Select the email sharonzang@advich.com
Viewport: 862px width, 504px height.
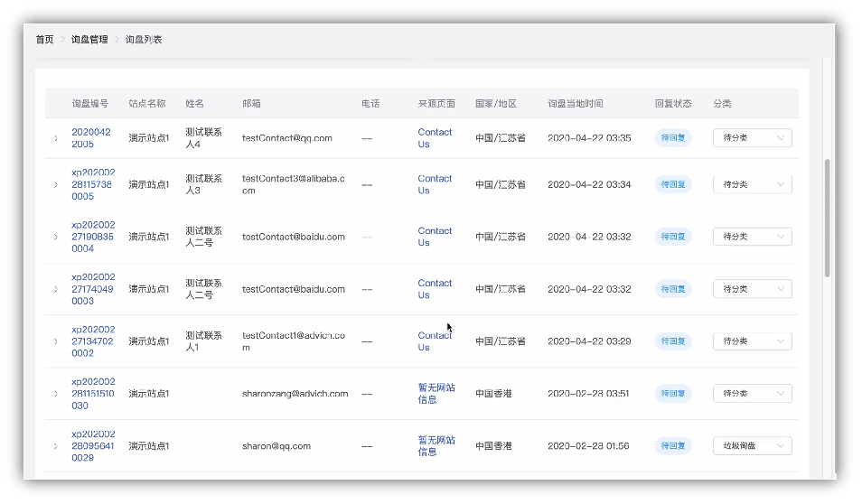pyautogui.click(x=295, y=394)
